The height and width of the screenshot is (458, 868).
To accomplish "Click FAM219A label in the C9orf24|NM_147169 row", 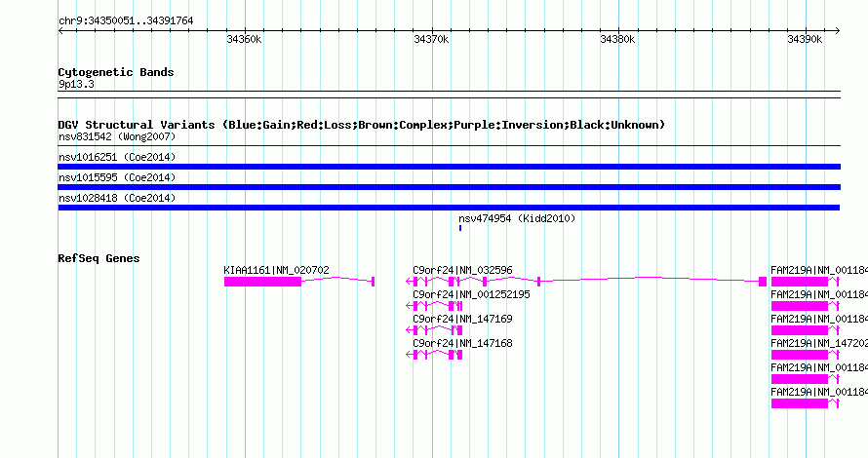I will [x=818, y=320].
